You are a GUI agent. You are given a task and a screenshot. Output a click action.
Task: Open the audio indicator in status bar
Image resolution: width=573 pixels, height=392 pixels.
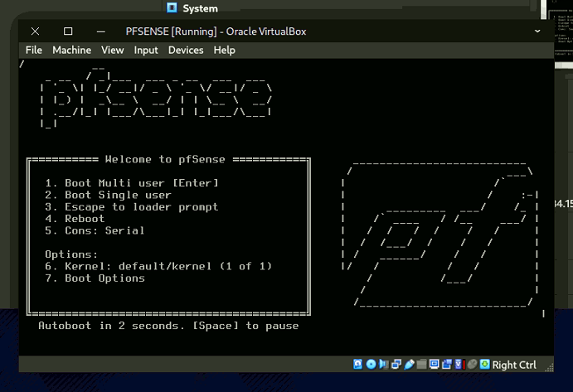383,365
